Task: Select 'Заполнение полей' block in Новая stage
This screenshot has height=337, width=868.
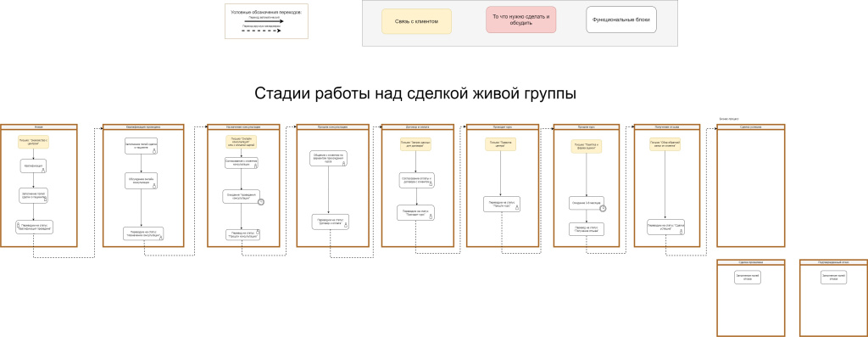Action: [x=33, y=195]
